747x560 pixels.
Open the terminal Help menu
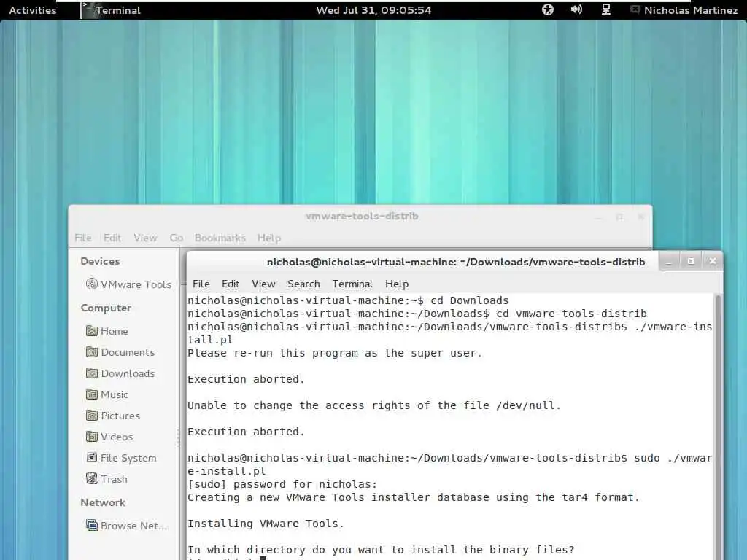tap(397, 284)
